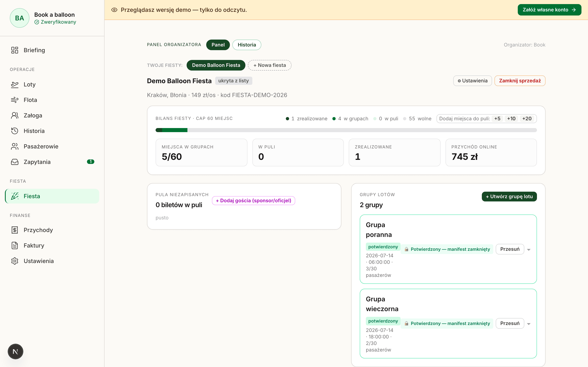The width and height of the screenshot is (588, 367).
Task: Select the Demo Balloon Fiesta chip
Action: tap(216, 65)
